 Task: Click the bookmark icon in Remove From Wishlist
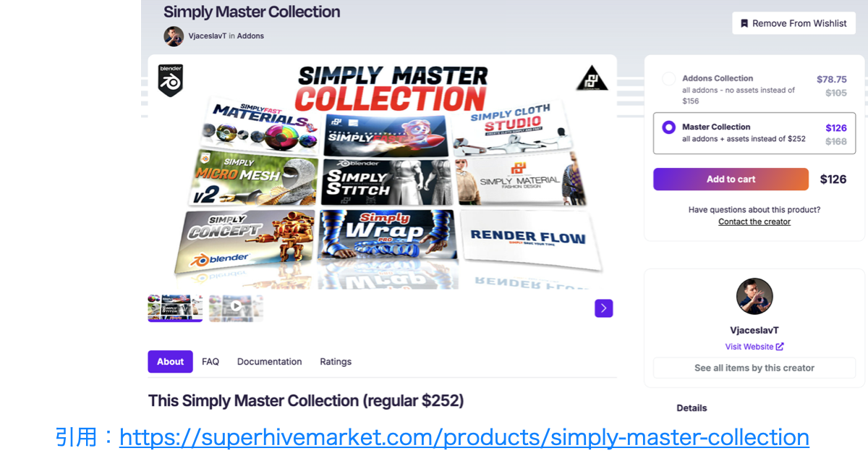click(x=744, y=23)
